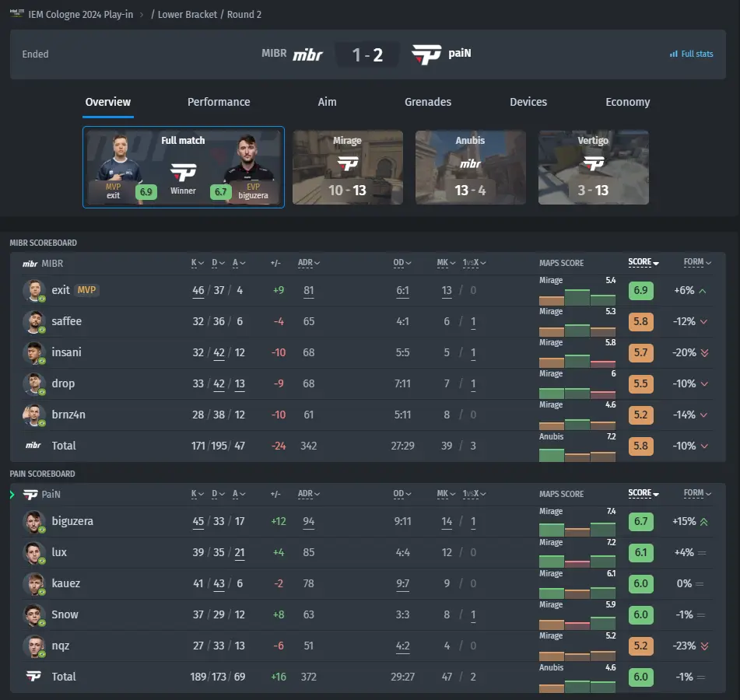Click exit's green 6.9 score badge in scoreboard

coord(640,291)
